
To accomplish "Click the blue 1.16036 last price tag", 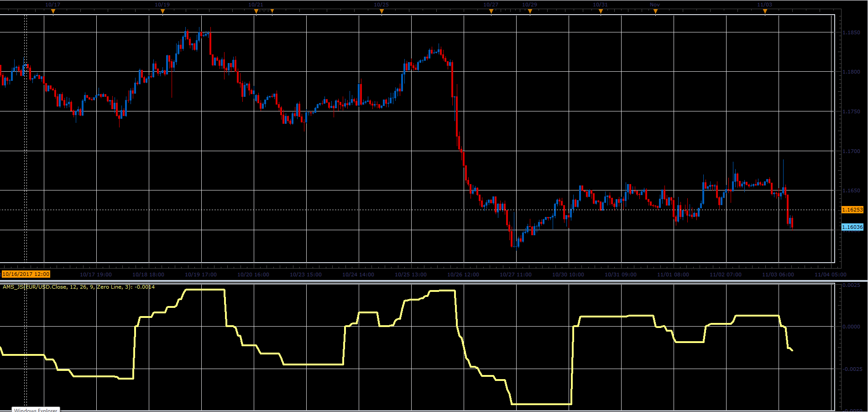I will (x=852, y=227).
